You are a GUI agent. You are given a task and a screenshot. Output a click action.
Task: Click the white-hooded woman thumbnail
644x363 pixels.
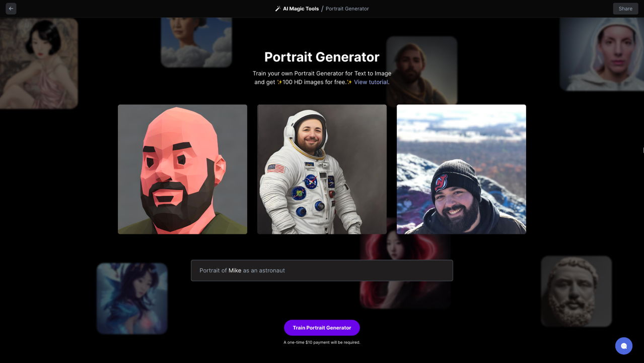coord(602,54)
